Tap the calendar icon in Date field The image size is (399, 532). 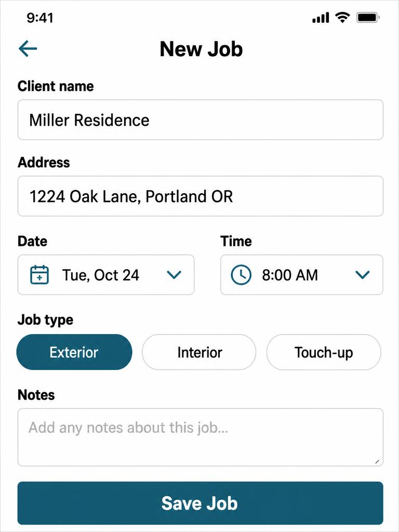[39, 274]
